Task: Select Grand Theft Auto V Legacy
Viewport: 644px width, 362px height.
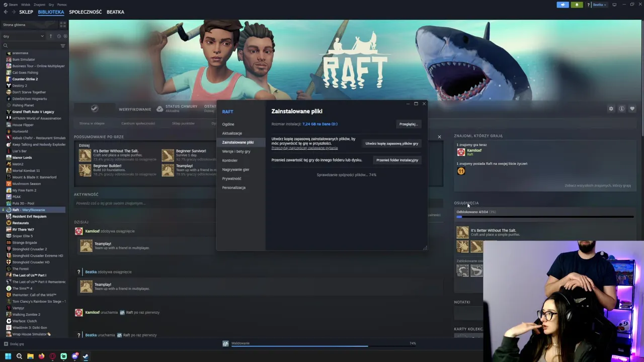Action: point(33,112)
